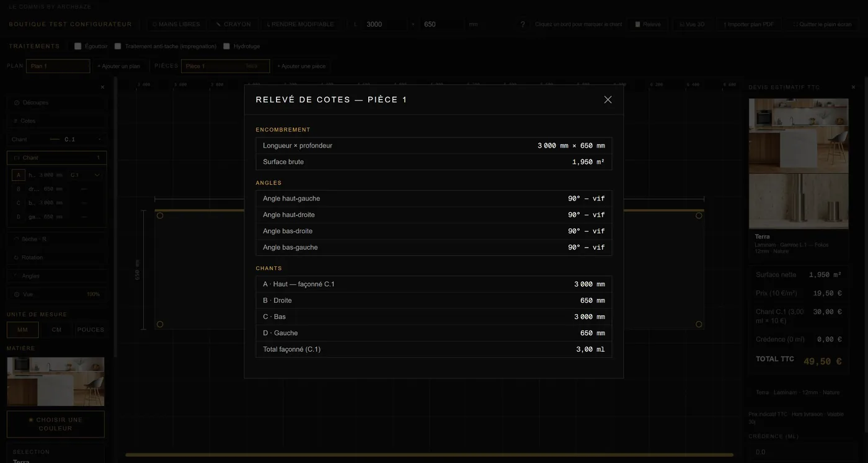
Task: Set measurement unit to CM
Action: (x=56, y=330)
